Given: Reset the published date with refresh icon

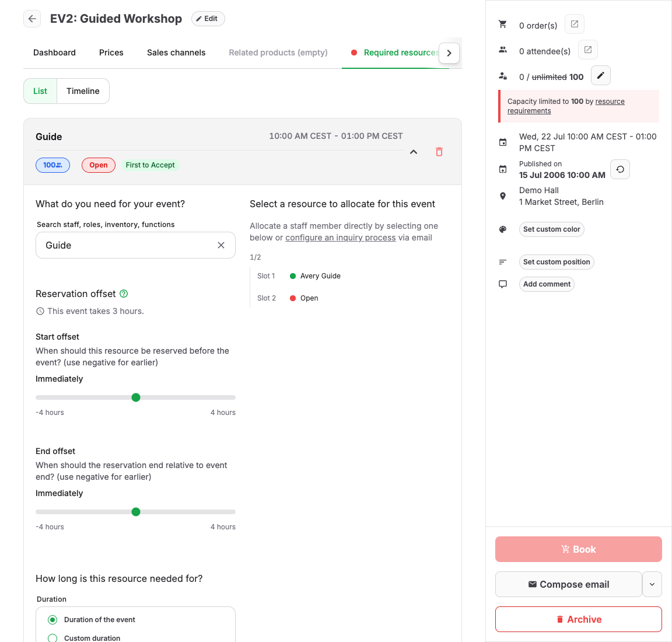Looking at the screenshot, I should (620, 169).
